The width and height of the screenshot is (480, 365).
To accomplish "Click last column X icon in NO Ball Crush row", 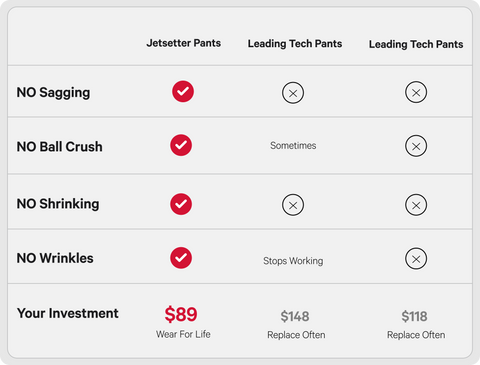I will (416, 146).
